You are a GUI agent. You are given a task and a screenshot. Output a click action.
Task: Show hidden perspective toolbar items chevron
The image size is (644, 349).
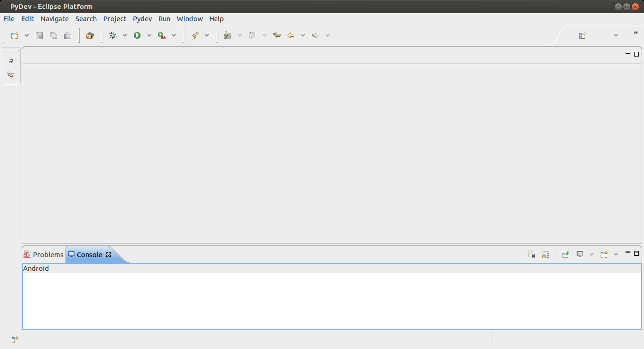click(636, 33)
